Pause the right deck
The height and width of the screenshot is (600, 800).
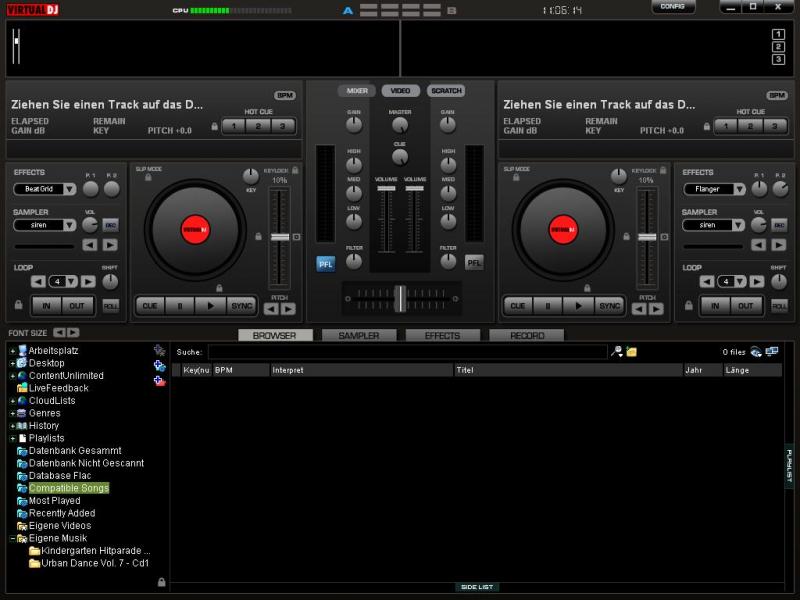548,306
